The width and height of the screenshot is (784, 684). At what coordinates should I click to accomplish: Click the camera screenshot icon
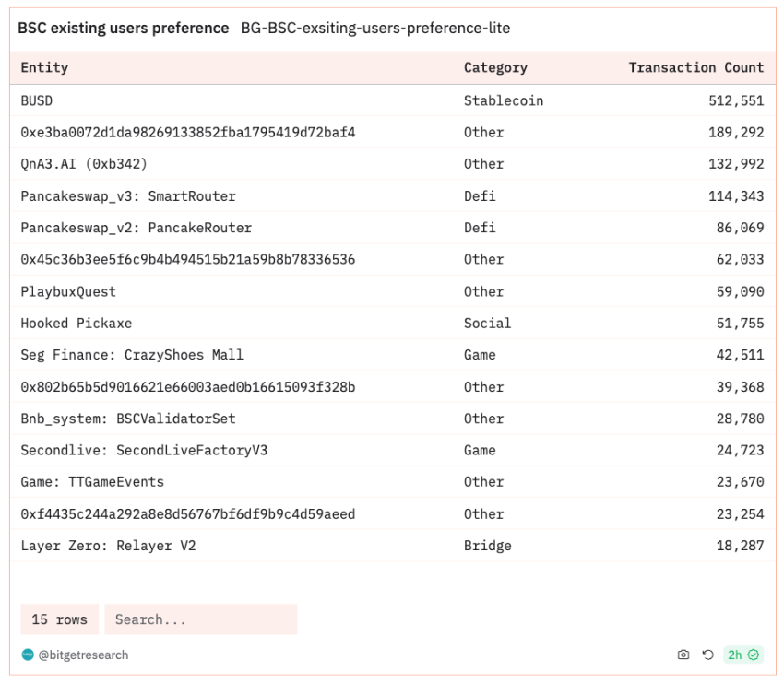click(683, 655)
